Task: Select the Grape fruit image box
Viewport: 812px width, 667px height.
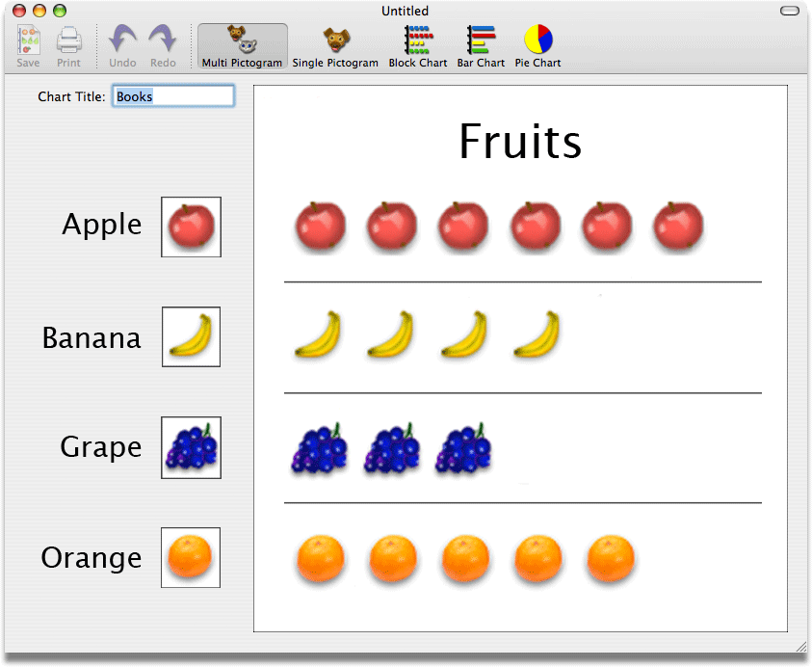Action: click(x=190, y=447)
